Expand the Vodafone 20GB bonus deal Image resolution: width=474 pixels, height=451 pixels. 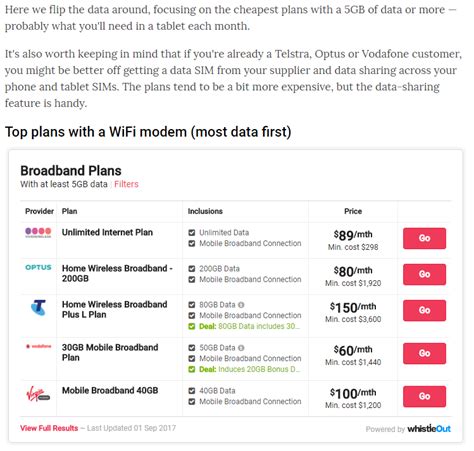249,369
